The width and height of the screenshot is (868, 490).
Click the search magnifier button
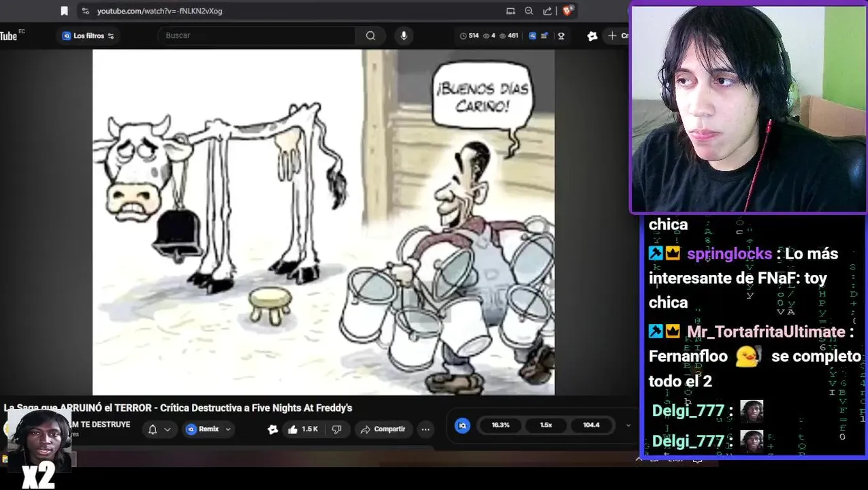(x=370, y=35)
